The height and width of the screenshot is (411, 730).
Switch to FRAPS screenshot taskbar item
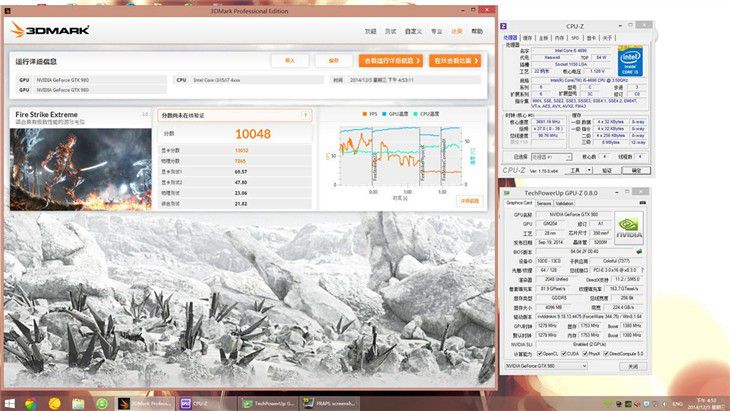[331, 404]
